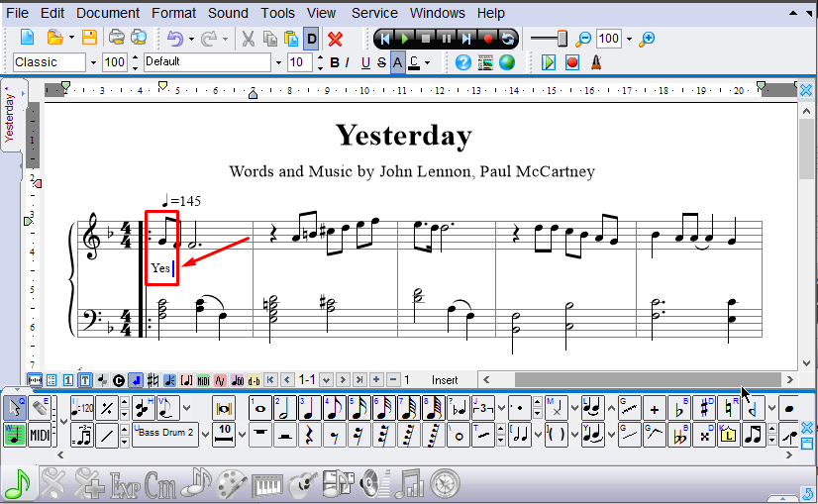The width and height of the screenshot is (818, 504).
Task: Open the Service menu
Action: pos(374,13)
